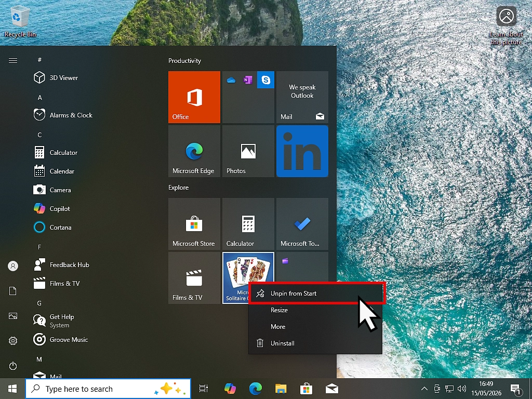Click the Explore group heading
The width and height of the screenshot is (532, 399).
coord(179,188)
